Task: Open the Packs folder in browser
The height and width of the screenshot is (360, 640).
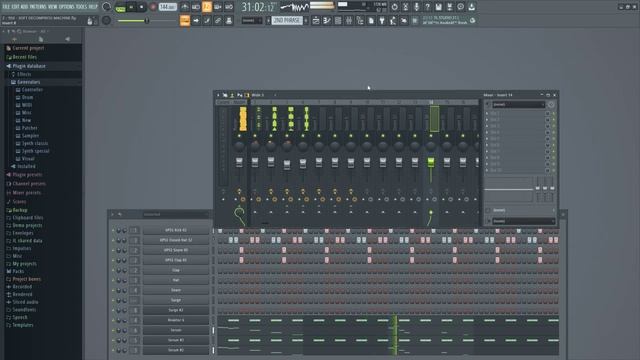Action: (18, 271)
